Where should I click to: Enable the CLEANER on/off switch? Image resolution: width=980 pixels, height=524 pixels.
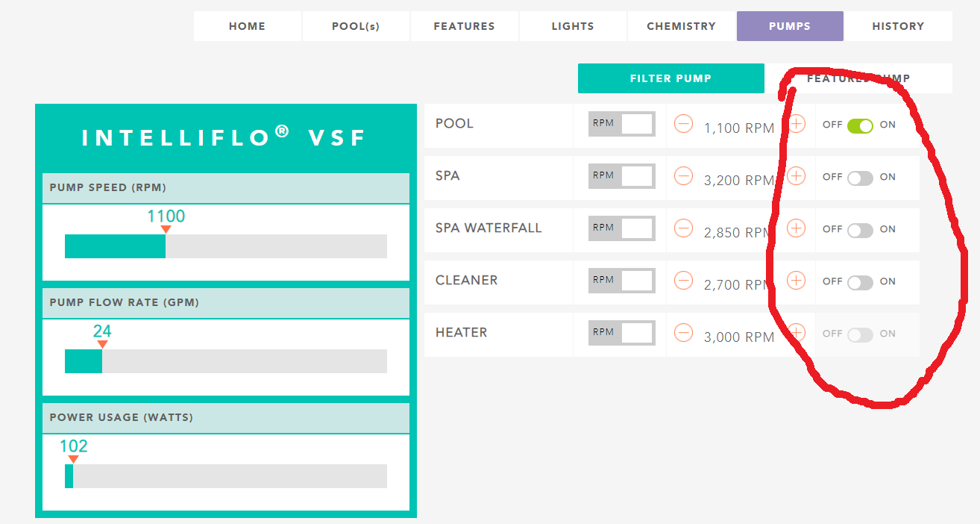coord(860,283)
